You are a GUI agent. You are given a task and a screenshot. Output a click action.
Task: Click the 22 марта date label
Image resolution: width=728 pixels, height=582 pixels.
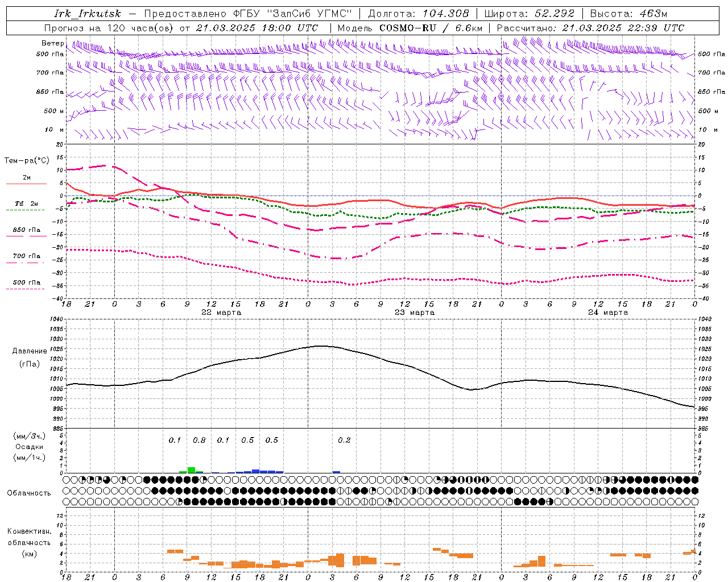click(x=221, y=313)
